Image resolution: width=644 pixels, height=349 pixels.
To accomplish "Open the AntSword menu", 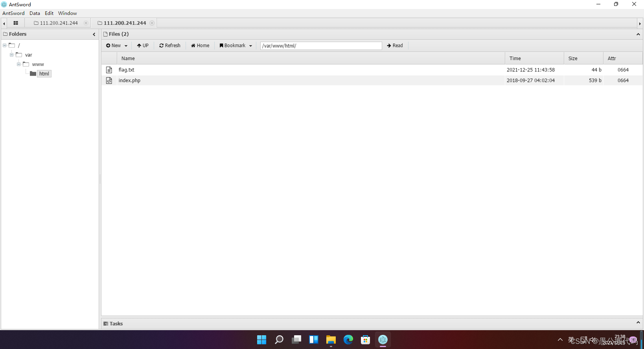I will 13,13.
